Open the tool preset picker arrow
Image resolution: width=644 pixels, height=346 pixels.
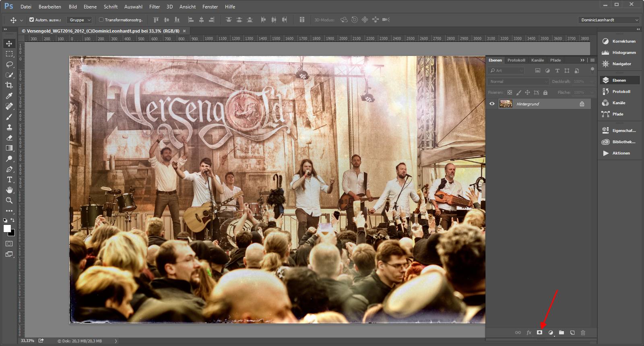coord(21,20)
